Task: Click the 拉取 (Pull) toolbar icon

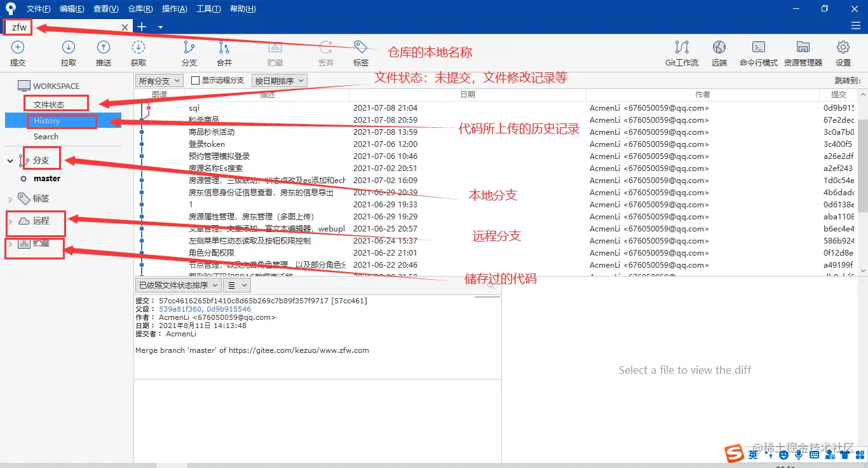Action: (69, 47)
